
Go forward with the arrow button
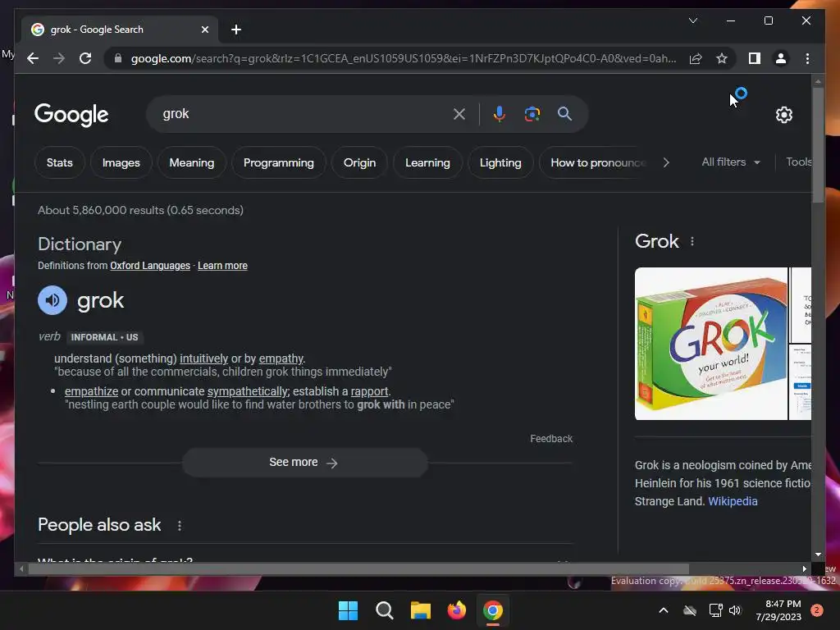pyautogui.click(x=59, y=58)
